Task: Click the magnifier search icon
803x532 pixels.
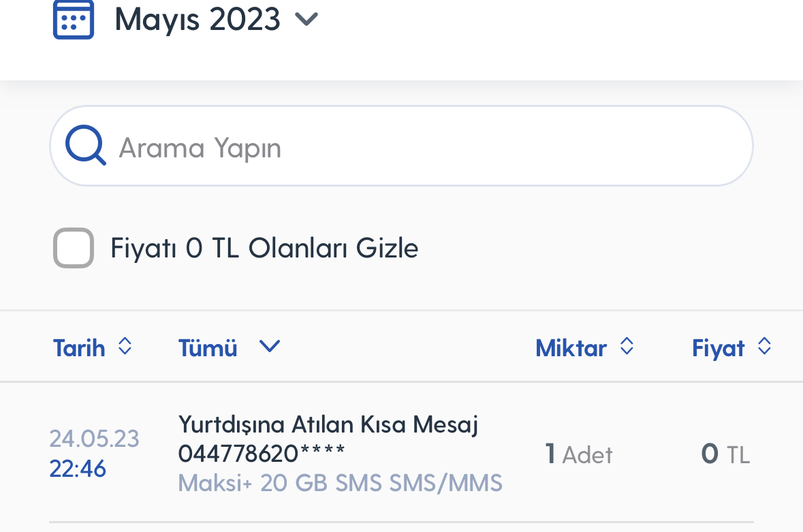Action: click(x=86, y=145)
